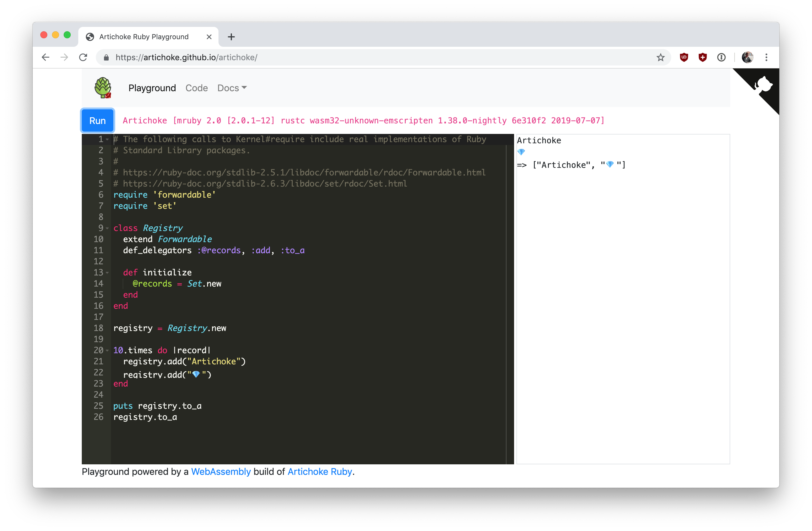Reload the page
812x531 pixels.
click(x=83, y=57)
